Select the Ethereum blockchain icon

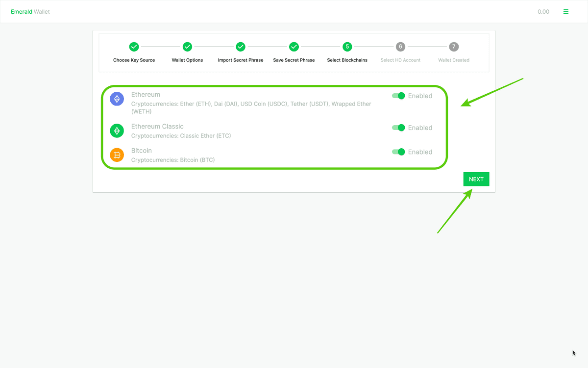117,99
